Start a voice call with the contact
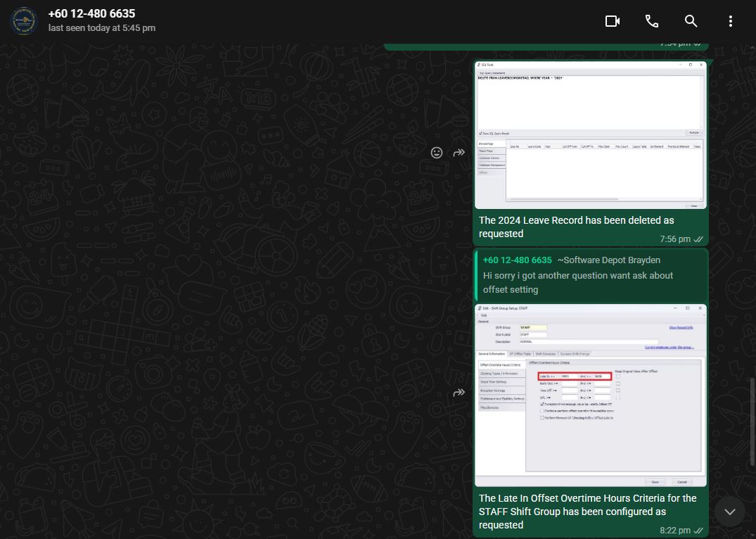 click(652, 20)
